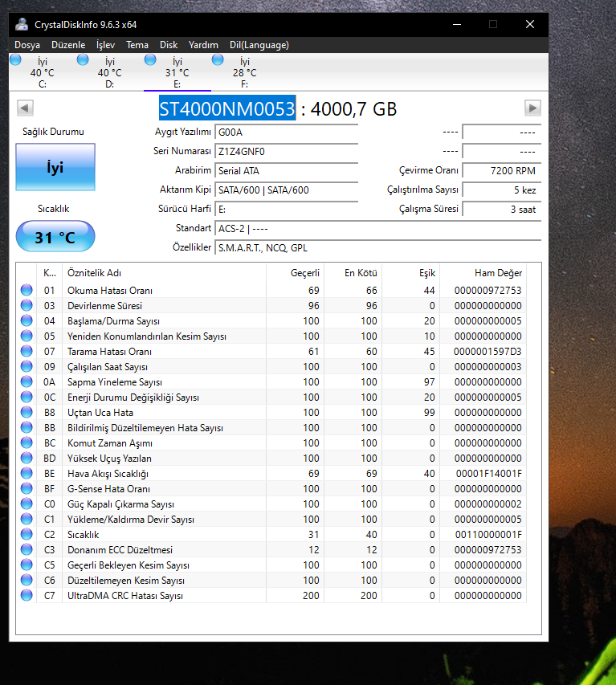The width and height of the screenshot is (616, 685).
Task: Click serial number field Z1Z4GNF0
Action: [287, 152]
